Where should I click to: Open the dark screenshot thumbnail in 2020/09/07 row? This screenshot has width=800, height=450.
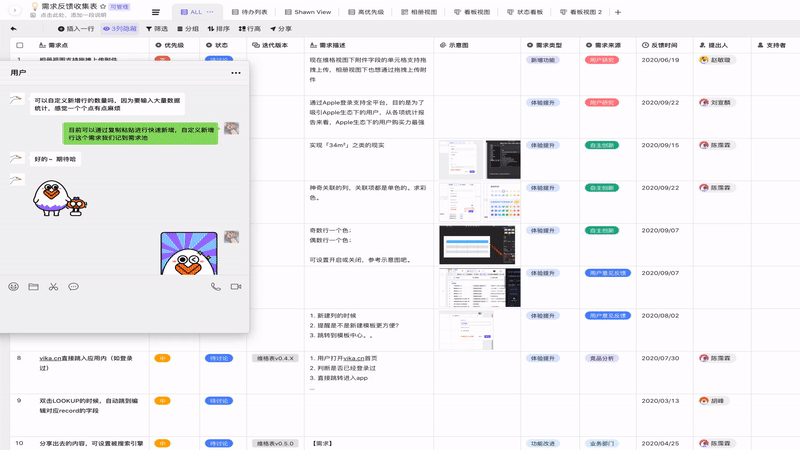477,245
